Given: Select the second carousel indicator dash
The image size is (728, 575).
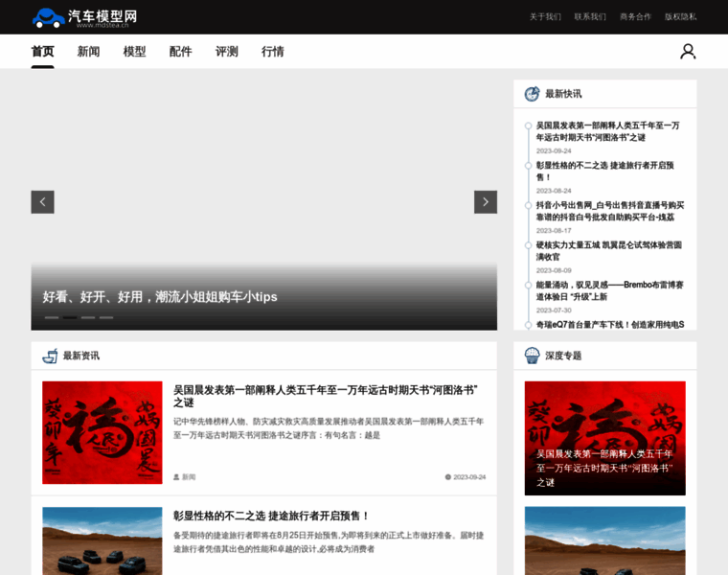Looking at the screenshot, I should (x=70, y=318).
